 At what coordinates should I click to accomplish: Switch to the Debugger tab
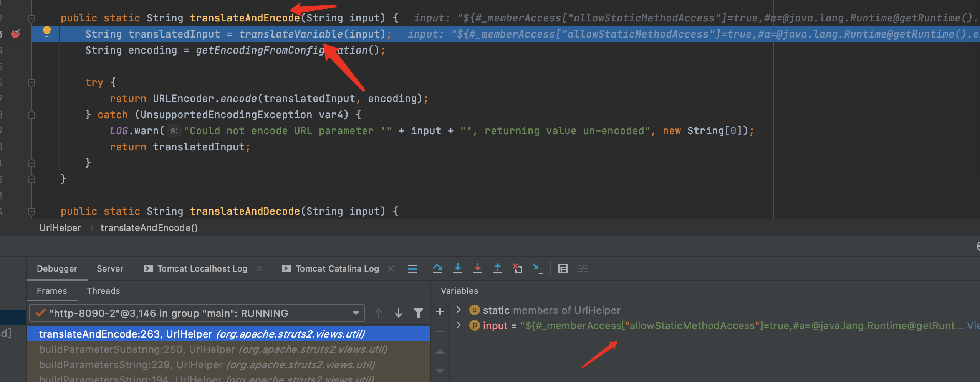[x=57, y=268]
